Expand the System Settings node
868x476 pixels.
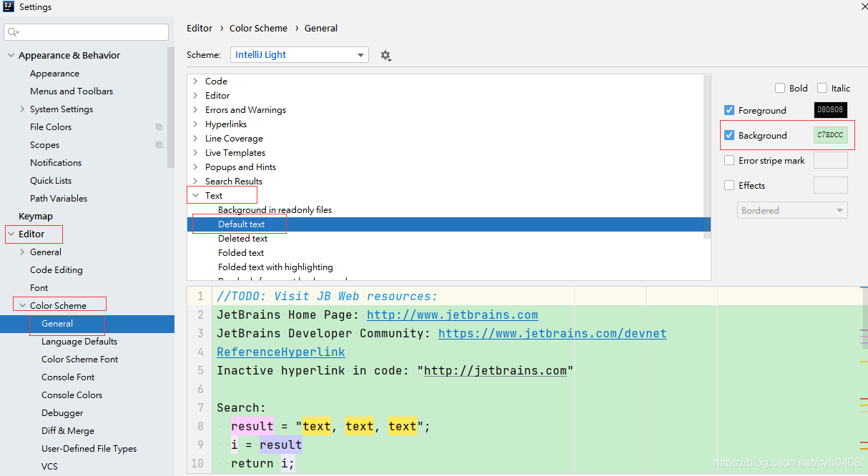tap(22, 109)
